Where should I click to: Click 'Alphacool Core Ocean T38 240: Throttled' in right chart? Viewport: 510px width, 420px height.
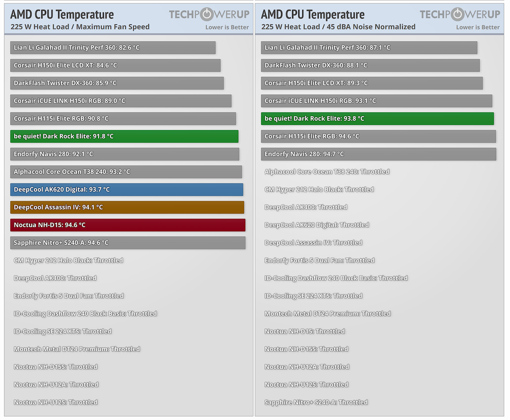point(327,172)
